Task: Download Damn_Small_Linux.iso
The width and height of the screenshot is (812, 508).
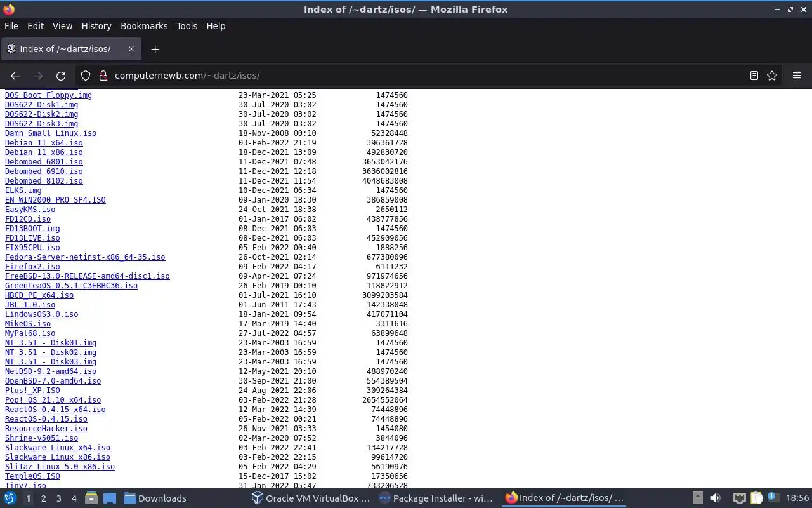Action: tap(51, 133)
